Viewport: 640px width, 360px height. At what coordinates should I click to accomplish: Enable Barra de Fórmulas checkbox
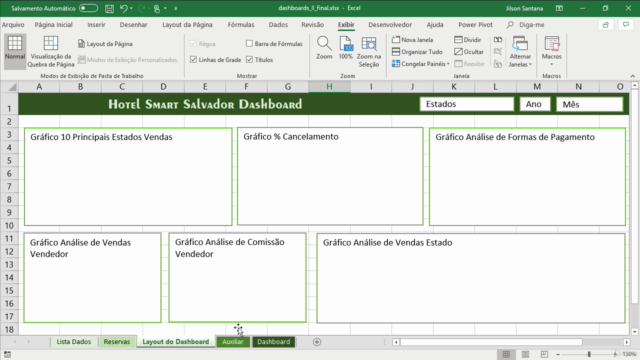(x=249, y=43)
